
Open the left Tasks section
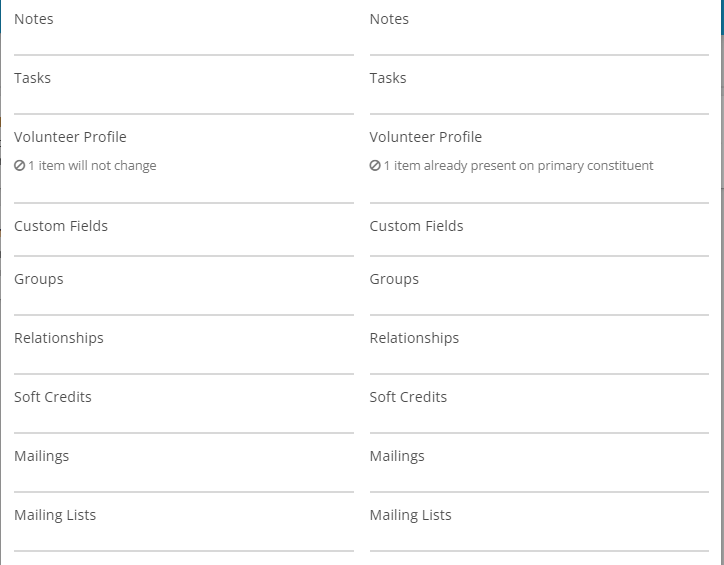(x=32, y=78)
